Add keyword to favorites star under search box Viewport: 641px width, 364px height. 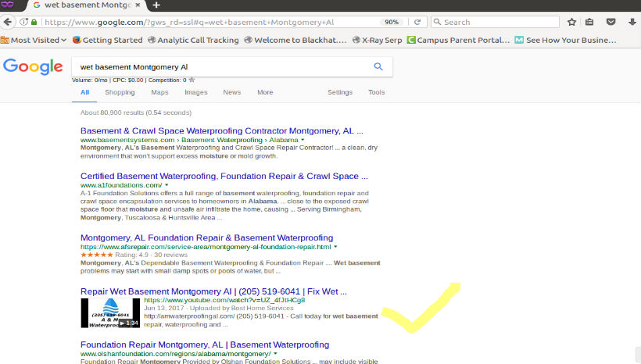coord(192,80)
